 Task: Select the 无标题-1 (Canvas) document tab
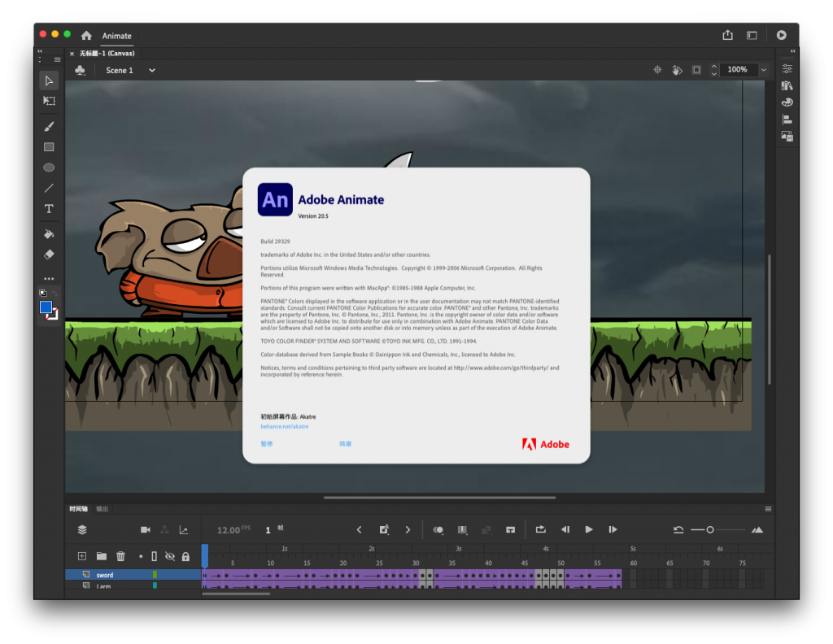107,53
